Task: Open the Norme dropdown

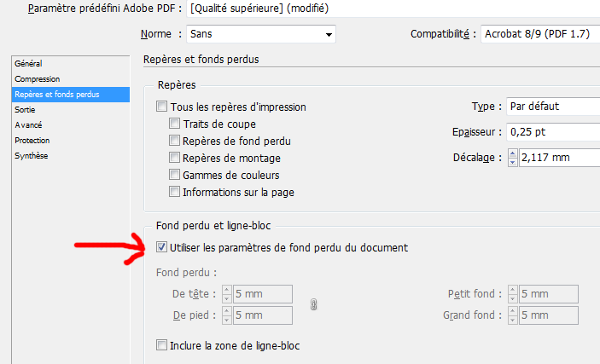Action: pyautogui.click(x=261, y=34)
